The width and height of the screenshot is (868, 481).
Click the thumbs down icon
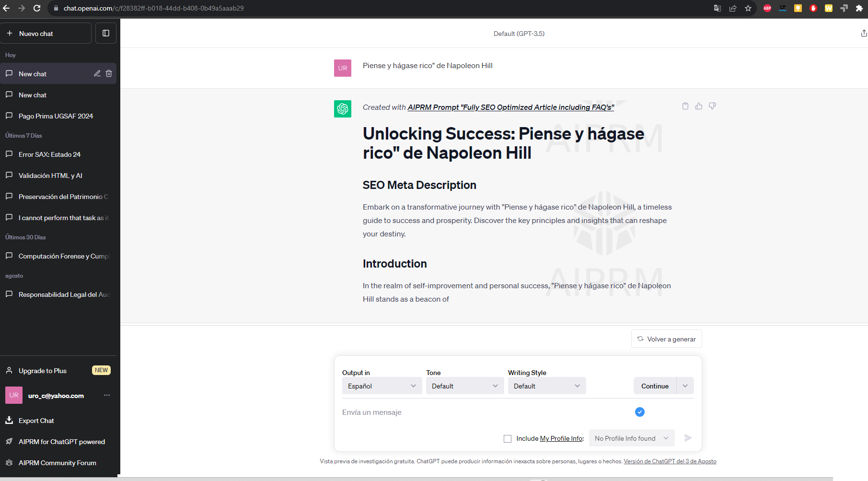point(712,106)
